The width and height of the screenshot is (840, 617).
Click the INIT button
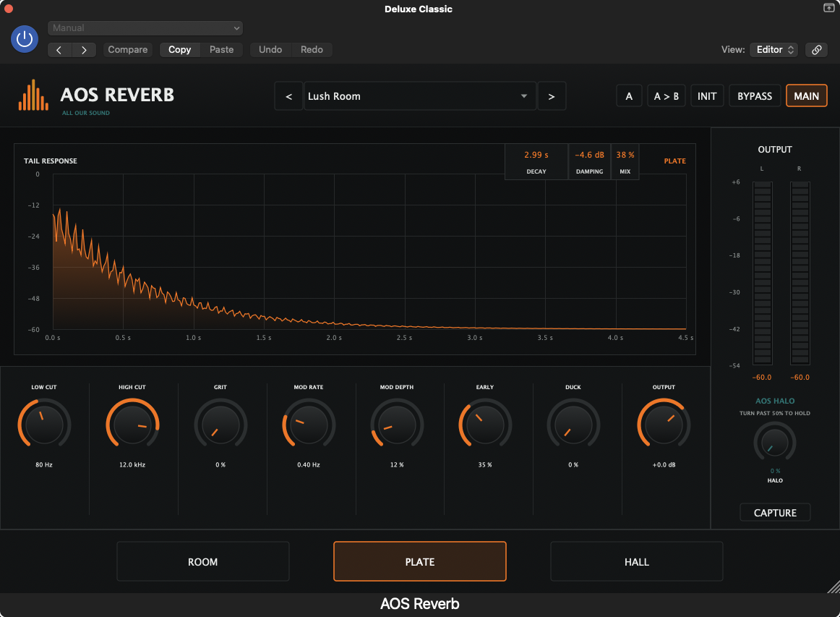tap(706, 96)
